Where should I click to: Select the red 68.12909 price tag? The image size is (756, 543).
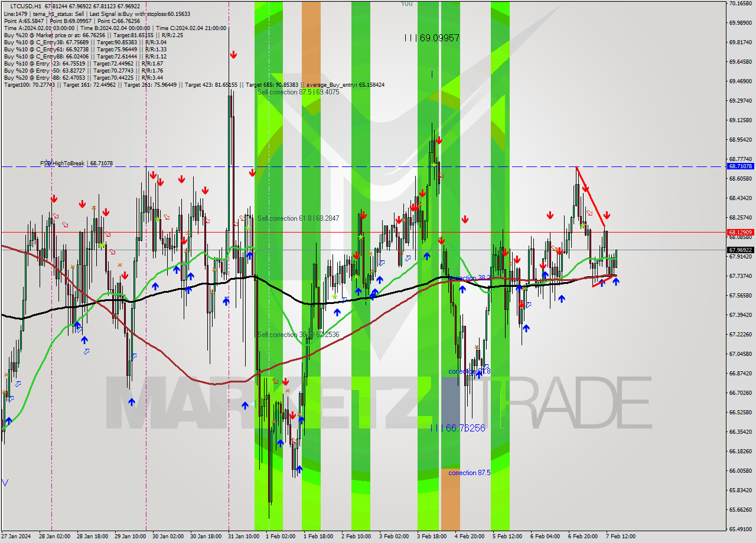pos(741,233)
